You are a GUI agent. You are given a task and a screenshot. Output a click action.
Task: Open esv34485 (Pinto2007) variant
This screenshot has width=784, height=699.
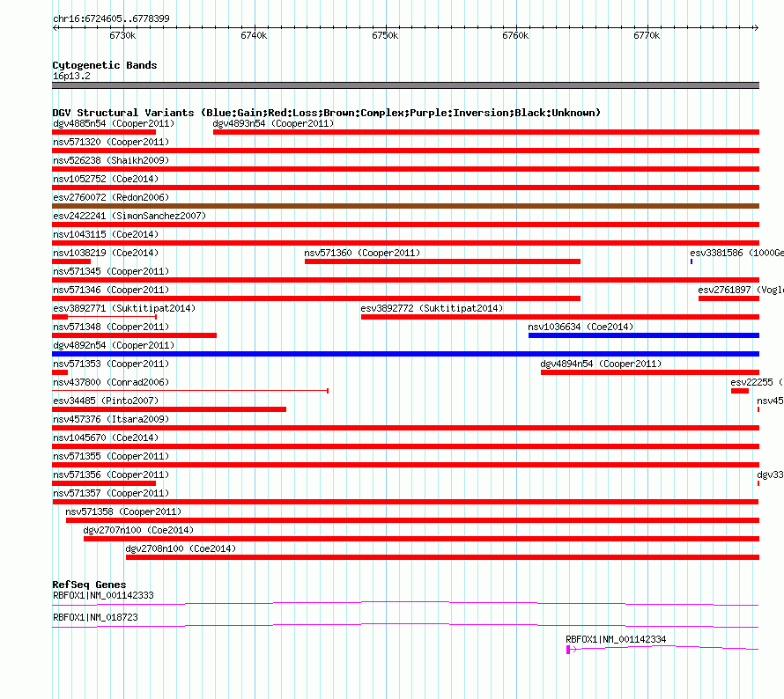[x=106, y=401]
